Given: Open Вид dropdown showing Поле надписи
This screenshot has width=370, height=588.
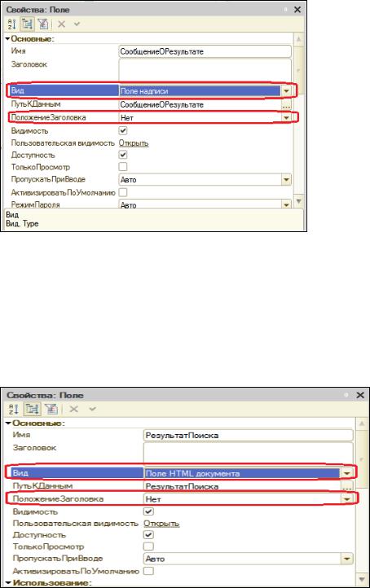Looking at the screenshot, I should coord(286,90).
